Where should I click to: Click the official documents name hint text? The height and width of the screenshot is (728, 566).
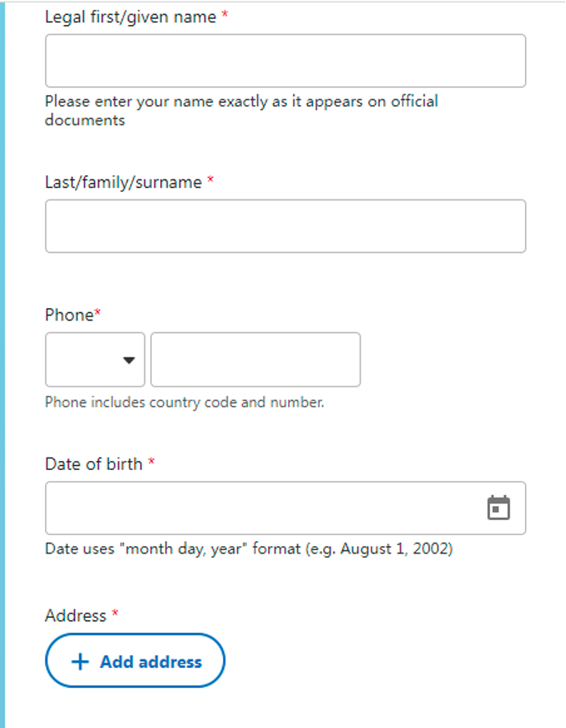tap(240, 110)
